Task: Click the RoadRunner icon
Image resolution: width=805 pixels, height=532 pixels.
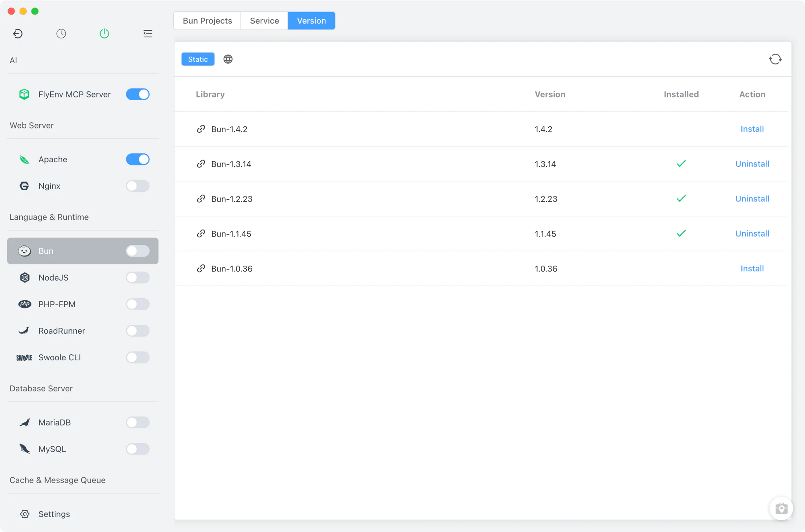Action: point(24,330)
